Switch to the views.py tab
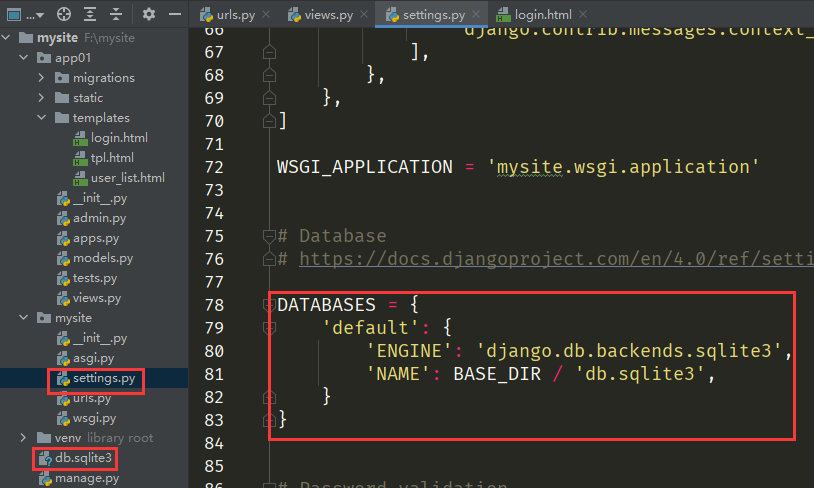The height and width of the screenshot is (488, 814). pos(321,15)
